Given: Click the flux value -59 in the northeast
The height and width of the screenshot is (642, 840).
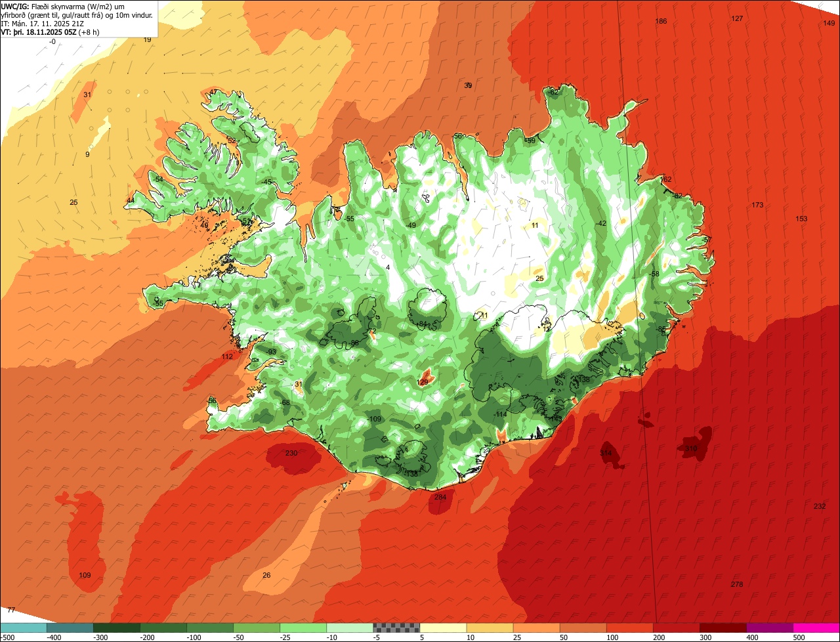Looking at the screenshot, I should [x=530, y=140].
